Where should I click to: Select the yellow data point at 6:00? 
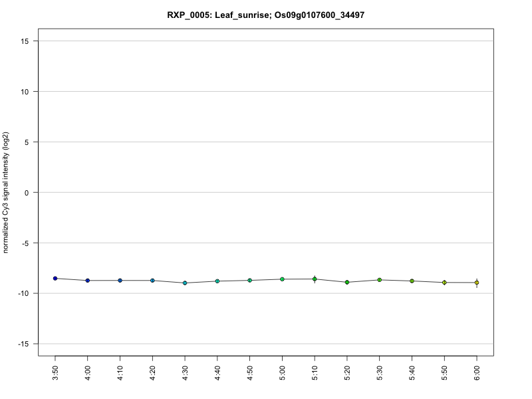[x=477, y=283]
